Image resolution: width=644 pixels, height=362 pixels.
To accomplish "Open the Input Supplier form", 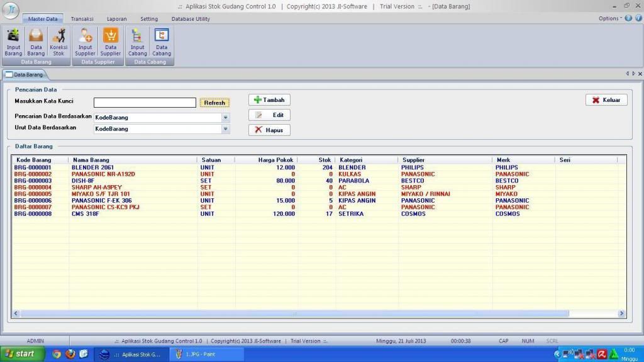I will [85, 42].
